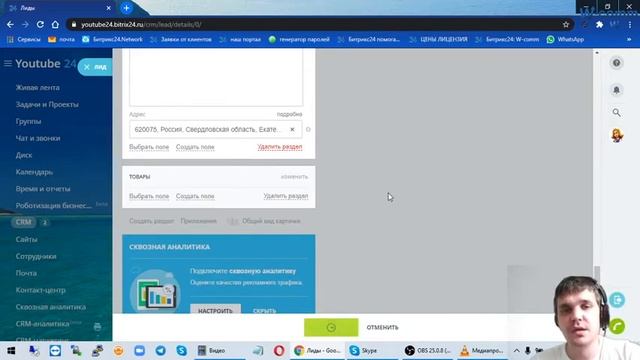Open the gear icon beside address field
This screenshot has width=640, height=360.
point(308,129)
